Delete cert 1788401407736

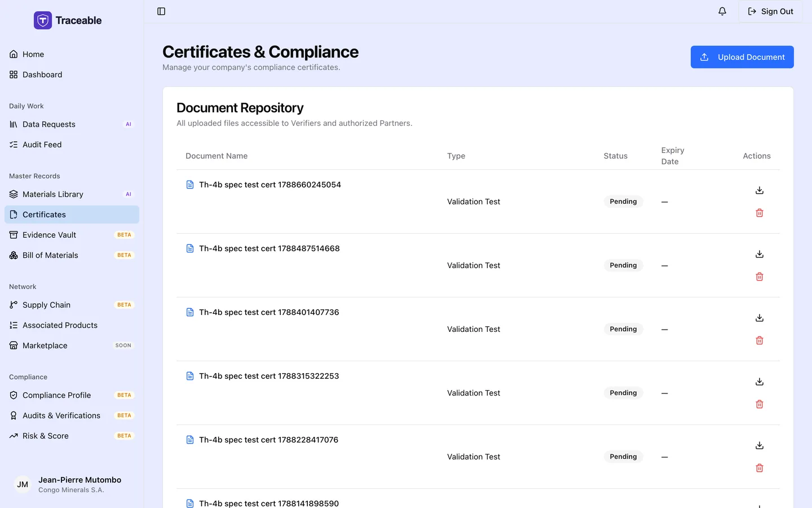click(760, 340)
